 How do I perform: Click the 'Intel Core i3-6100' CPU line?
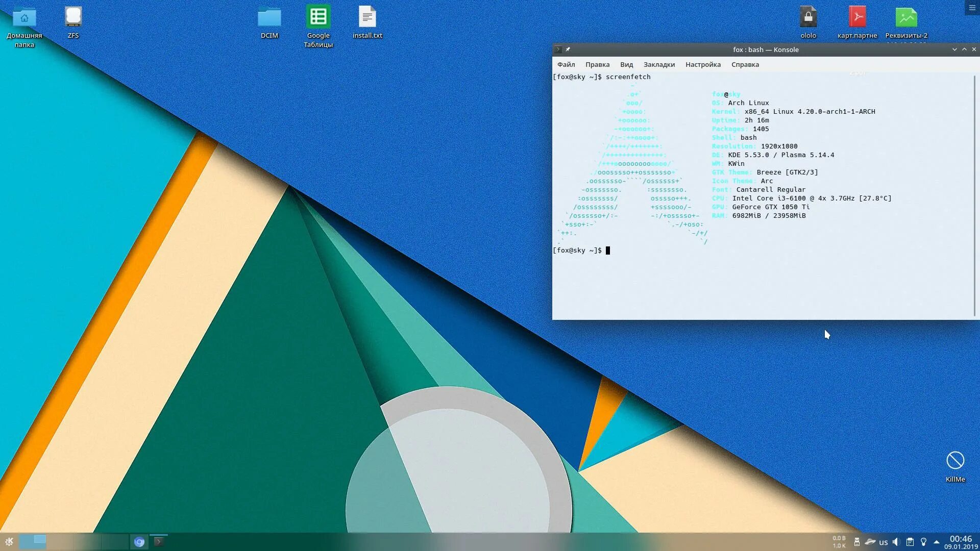click(801, 198)
